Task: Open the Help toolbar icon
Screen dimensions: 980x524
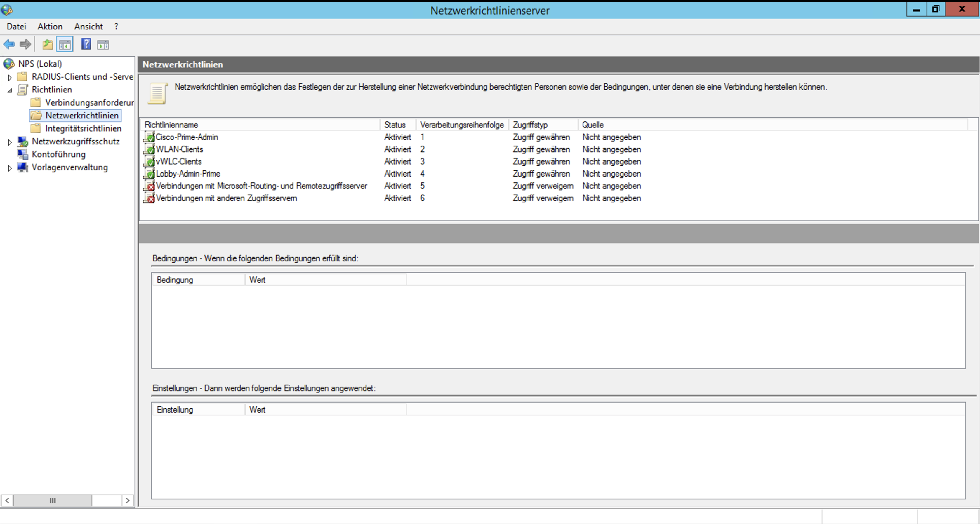Action: tap(86, 44)
